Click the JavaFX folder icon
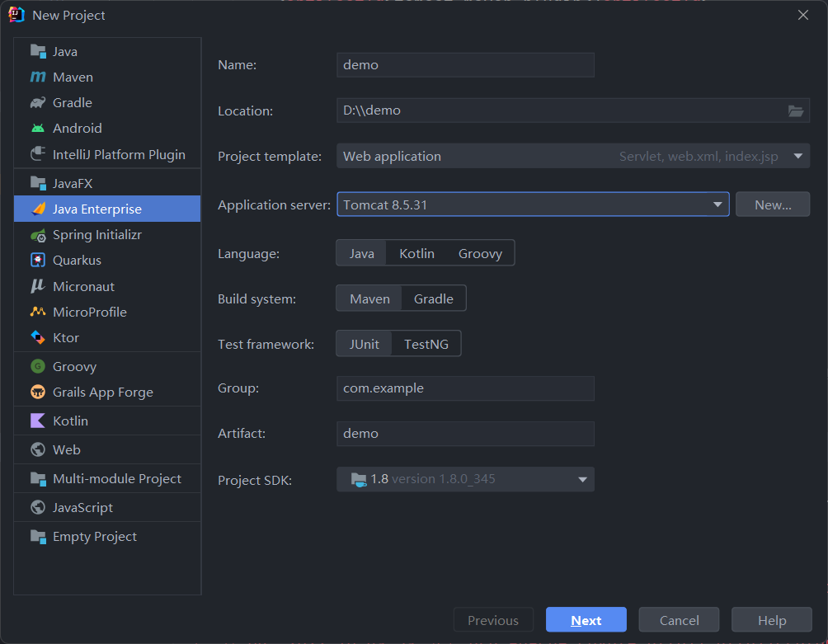The image size is (828, 644). (38, 183)
